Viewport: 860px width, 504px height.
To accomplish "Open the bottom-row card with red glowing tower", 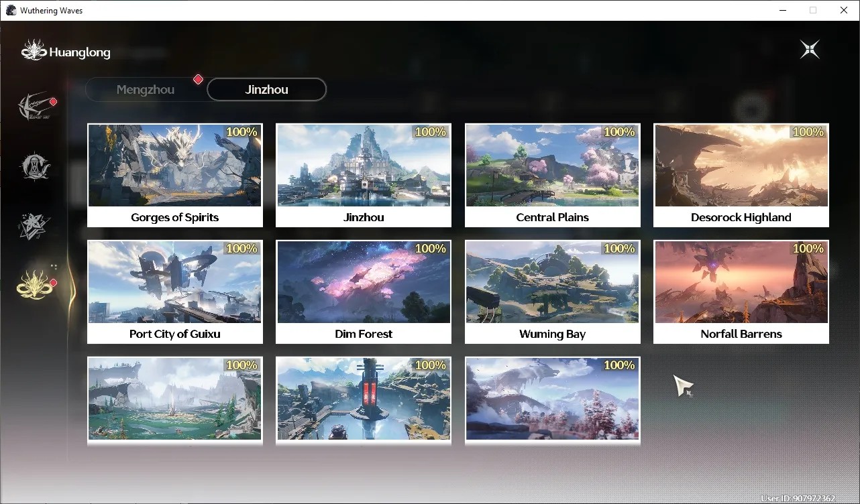I will [x=364, y=400].
